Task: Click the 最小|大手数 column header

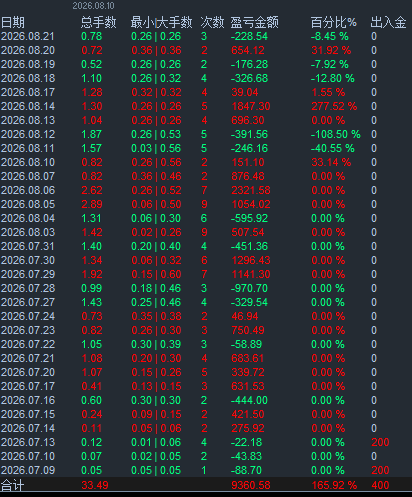Action: (x=161, y=22)
